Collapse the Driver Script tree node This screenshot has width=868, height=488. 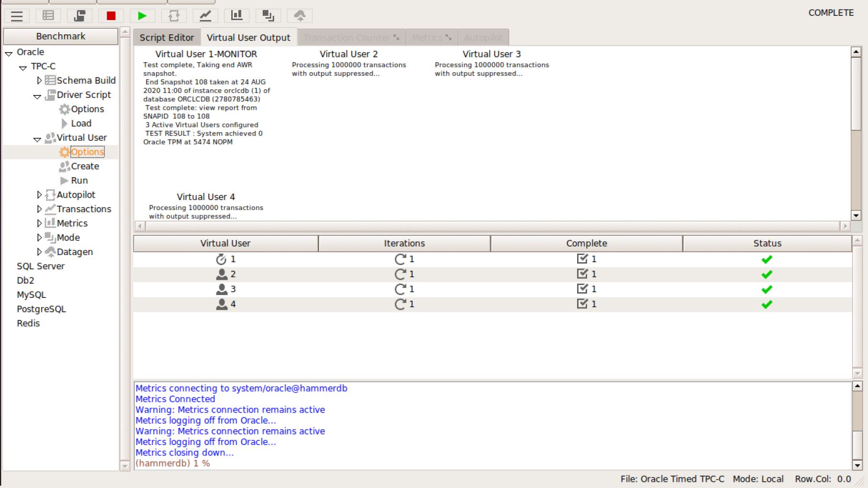coord(37,96)
